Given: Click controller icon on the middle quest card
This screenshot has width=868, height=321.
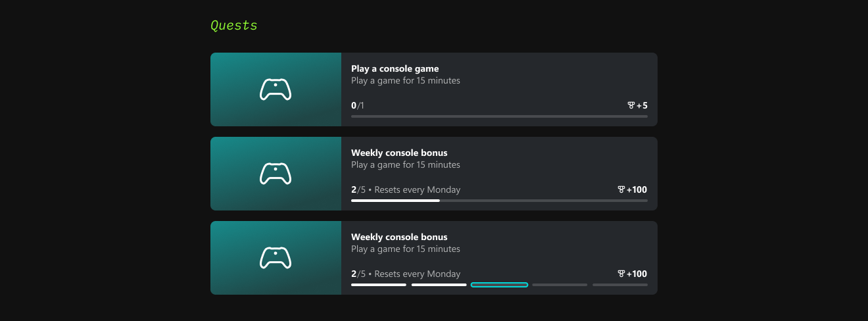Looking at the screenshot, I should pyautogui.click(x=276, y=174).
